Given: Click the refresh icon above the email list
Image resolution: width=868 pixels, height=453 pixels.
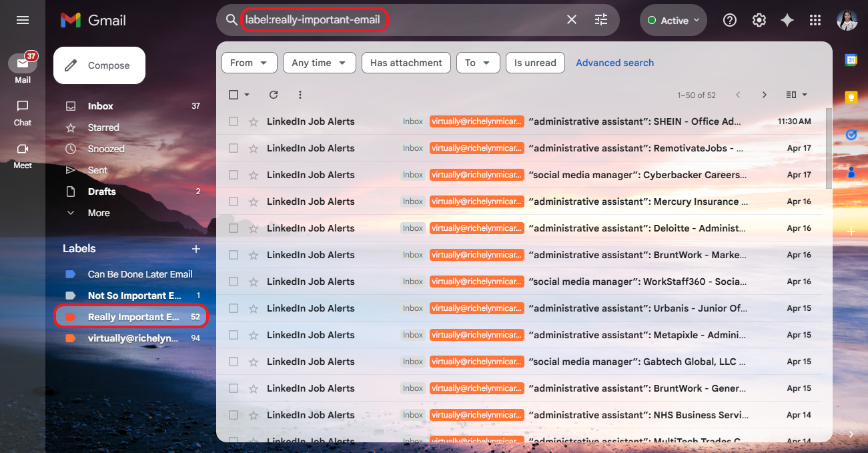Looking at the screenshot, I should tap(274, 95).
